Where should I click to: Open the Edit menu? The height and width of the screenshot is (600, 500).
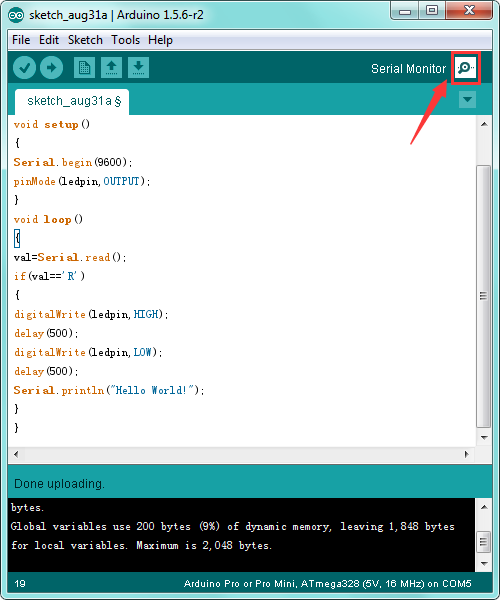(49, 40)
